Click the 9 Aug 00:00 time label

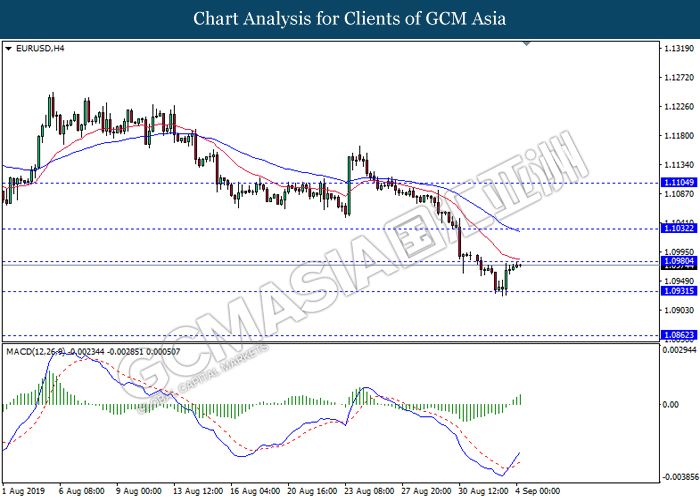click(139, 491)
